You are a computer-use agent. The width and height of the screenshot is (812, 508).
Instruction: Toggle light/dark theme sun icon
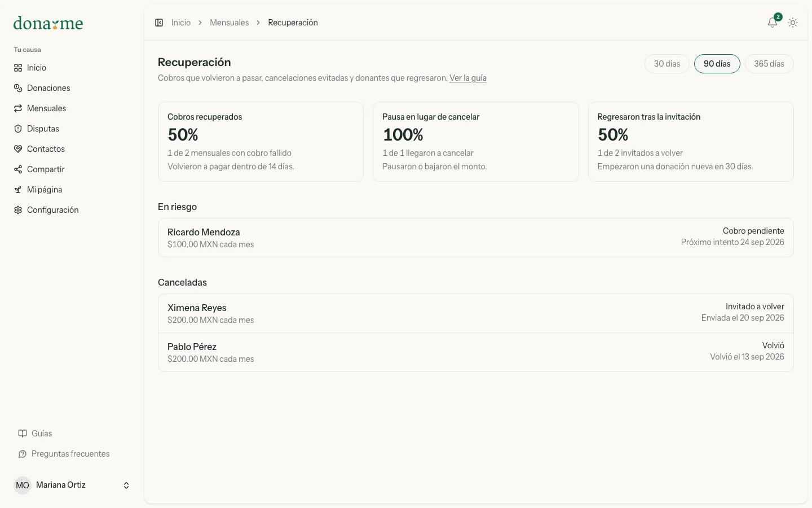point(793,23)
